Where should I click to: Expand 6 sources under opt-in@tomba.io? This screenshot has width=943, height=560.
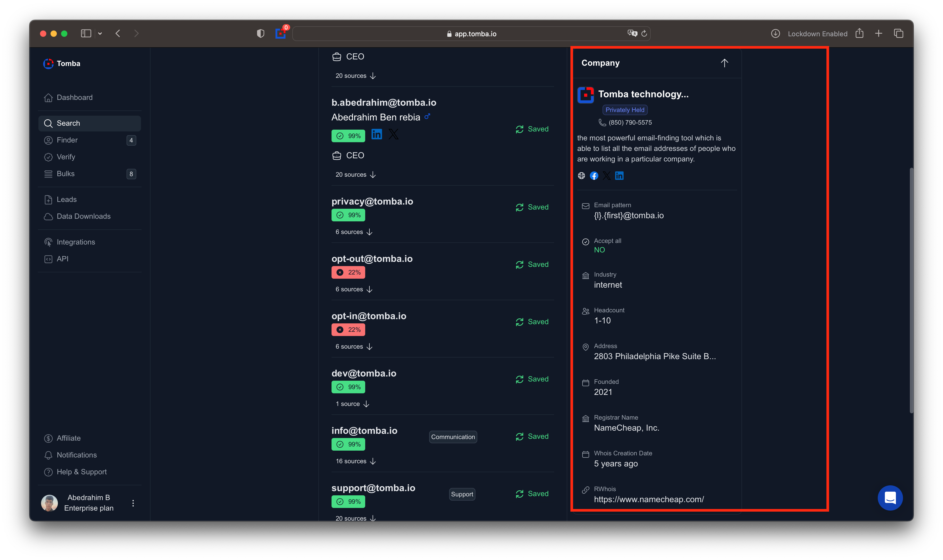pos(354,347)
